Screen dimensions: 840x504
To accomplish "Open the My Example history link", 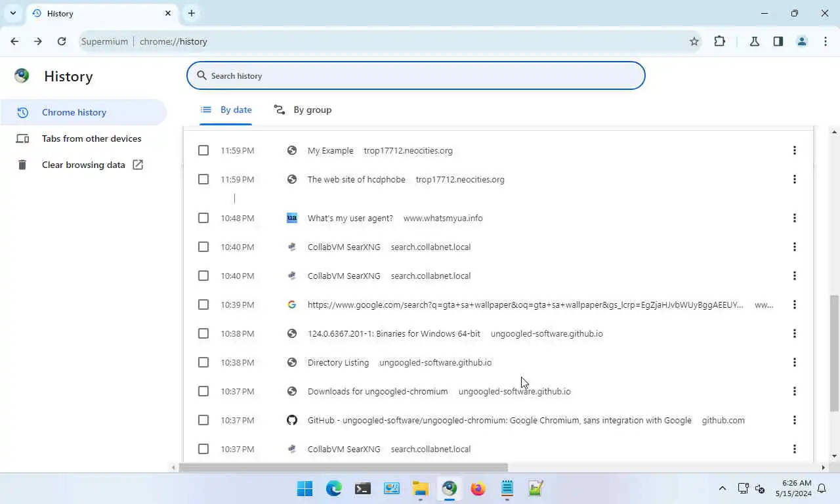I will point(330,150).
